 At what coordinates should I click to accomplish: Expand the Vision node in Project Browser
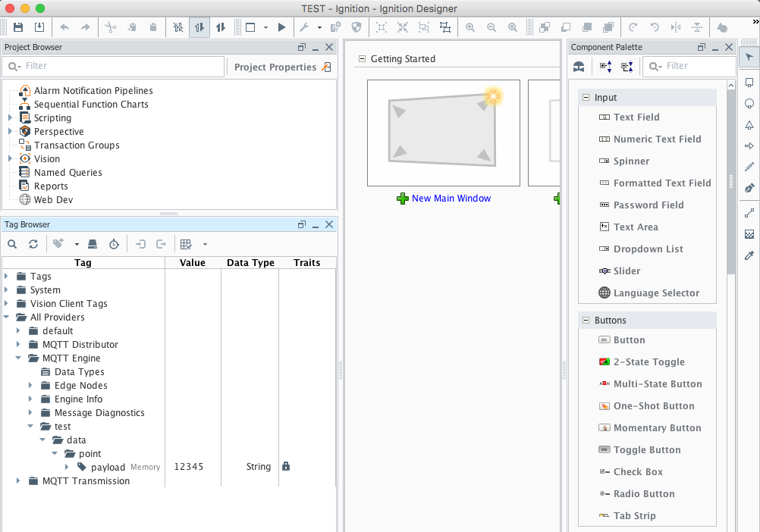(10, 158)
